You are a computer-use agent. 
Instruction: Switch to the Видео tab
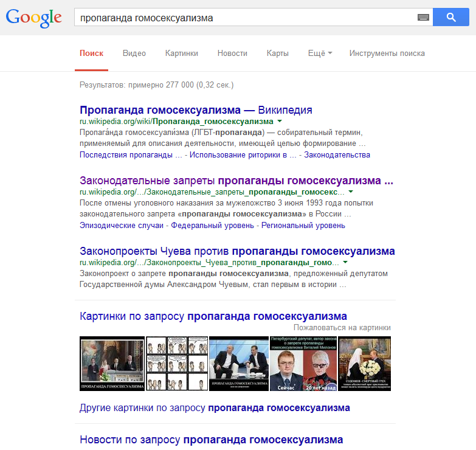[134, 53]
